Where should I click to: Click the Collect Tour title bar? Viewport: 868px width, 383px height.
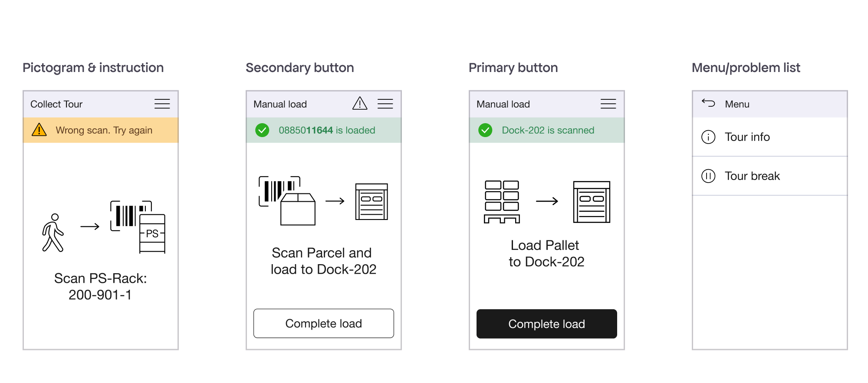coord(56,104)
